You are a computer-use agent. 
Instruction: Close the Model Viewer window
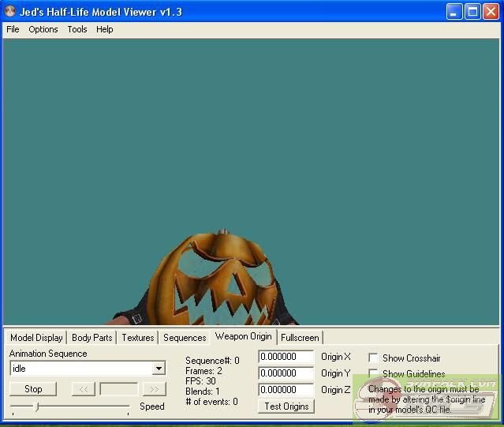click(x=491, y=12)
